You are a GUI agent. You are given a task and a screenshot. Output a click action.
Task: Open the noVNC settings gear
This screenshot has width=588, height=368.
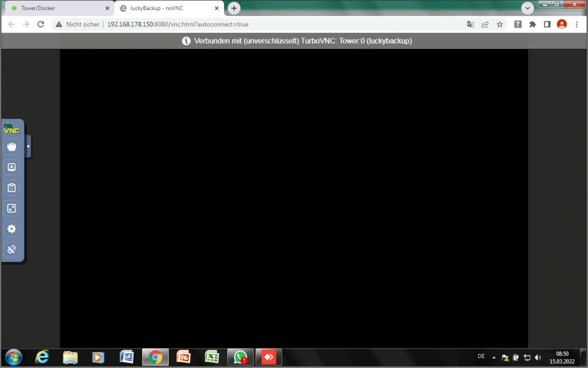click(x=12, y=229)
